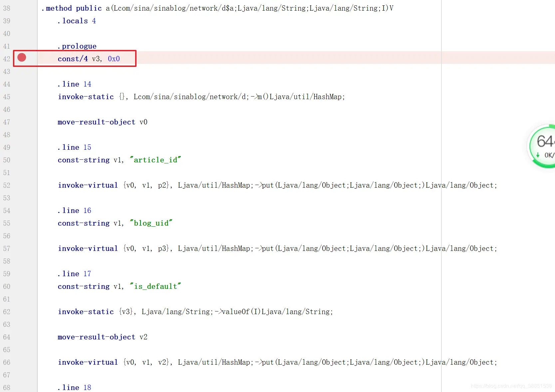Click gutter line number 66
Image resolution: width=555 pixels, height=392 pixels.
(x=7, y=362)
